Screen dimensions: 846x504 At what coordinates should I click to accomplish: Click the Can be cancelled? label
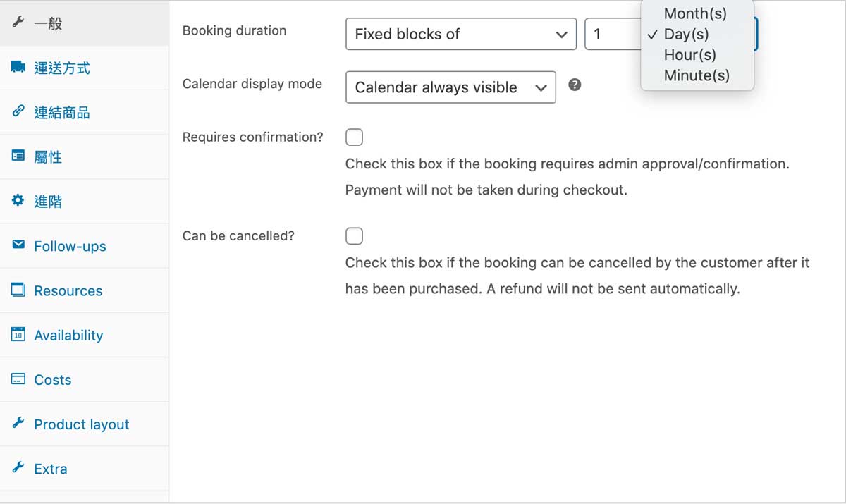238,235
